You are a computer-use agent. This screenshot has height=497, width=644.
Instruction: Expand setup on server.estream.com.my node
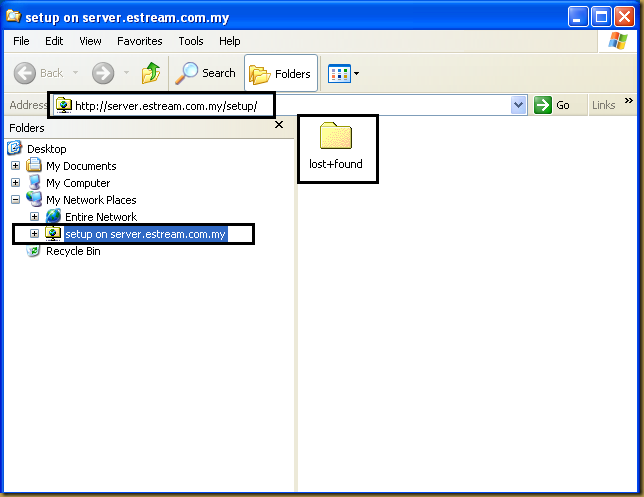[34, 234]
